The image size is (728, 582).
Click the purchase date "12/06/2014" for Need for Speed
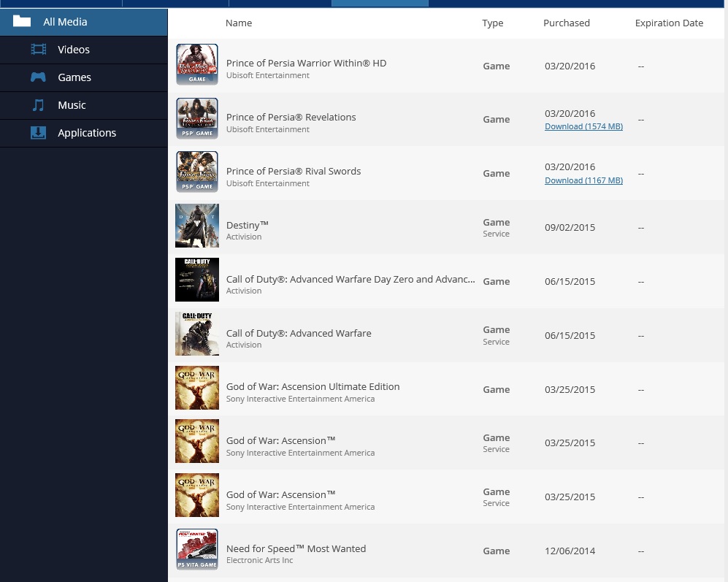[x=570, y=551]
